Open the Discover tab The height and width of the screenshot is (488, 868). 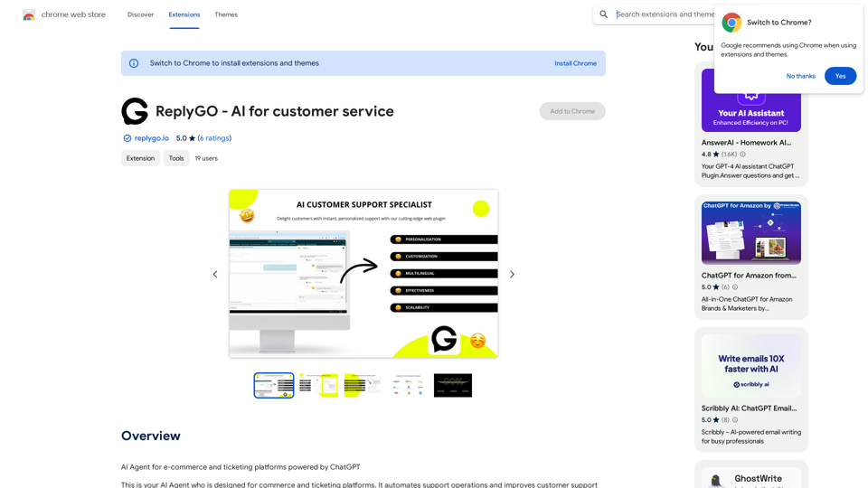tap(141, 14)
